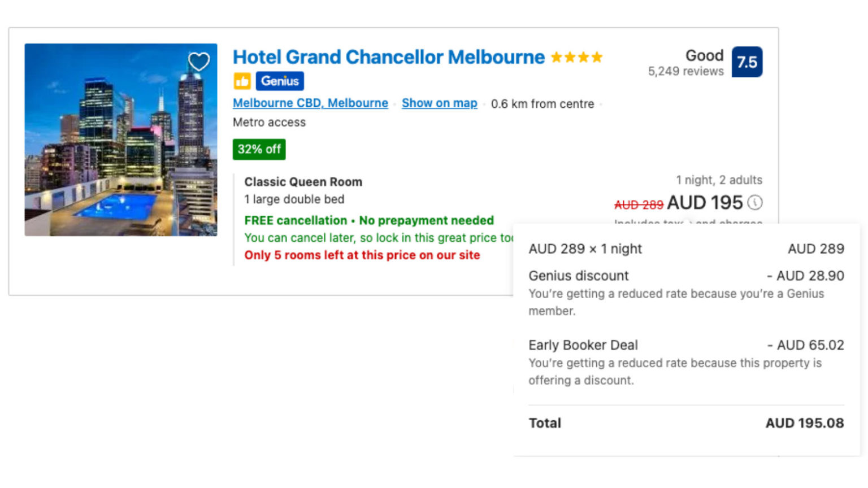Click the Good rating label
Screen dimensions: 868x488
tap(704, 55)
